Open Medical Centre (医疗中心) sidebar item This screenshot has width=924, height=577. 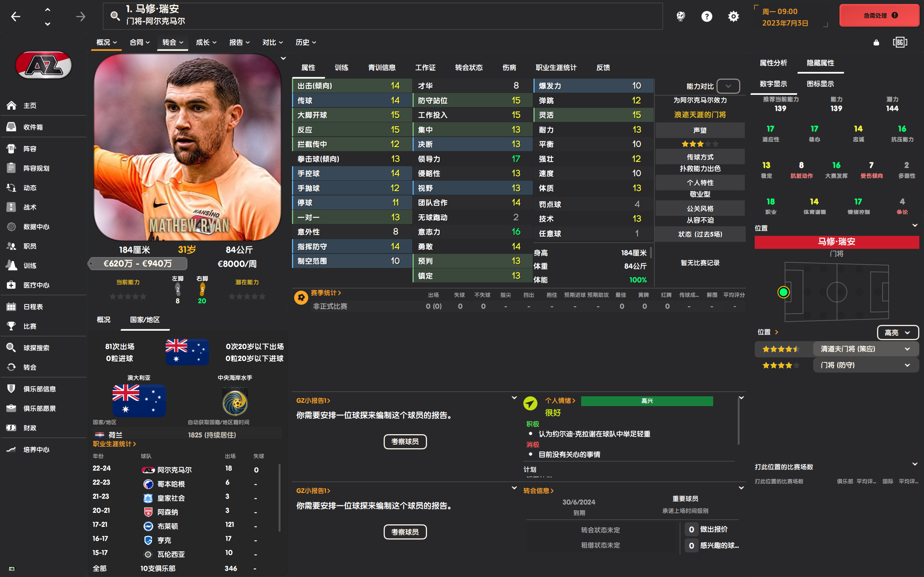(36, 285)
